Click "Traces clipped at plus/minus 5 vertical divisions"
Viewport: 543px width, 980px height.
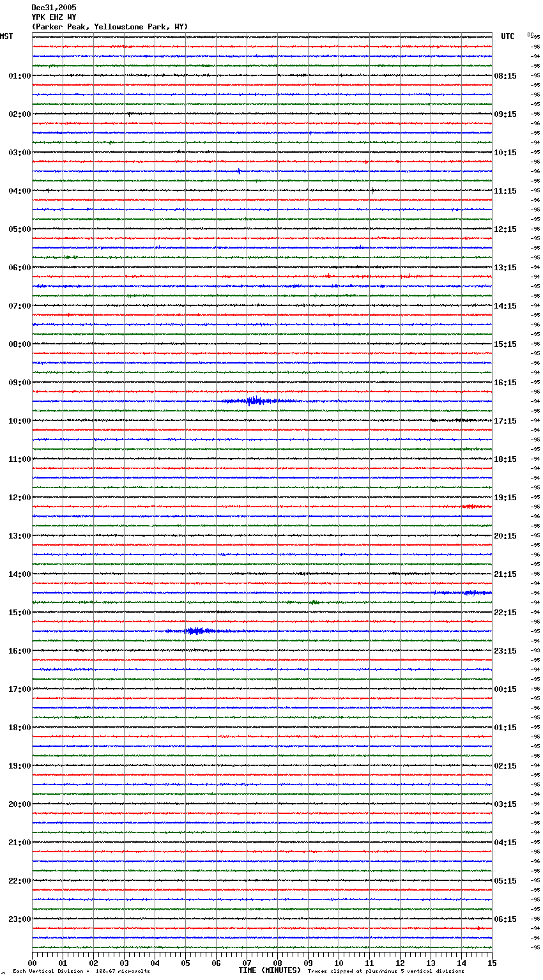click(386, 971)
